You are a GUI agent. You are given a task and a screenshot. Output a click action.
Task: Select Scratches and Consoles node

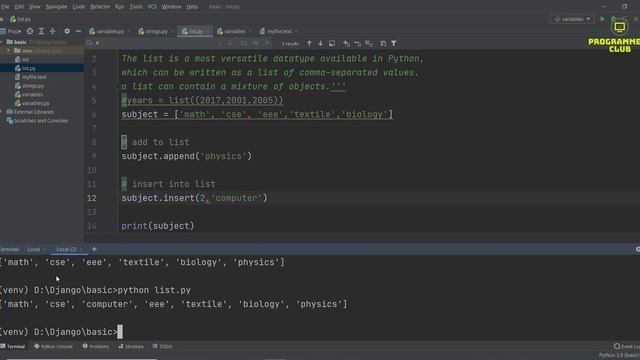(37, 121)
